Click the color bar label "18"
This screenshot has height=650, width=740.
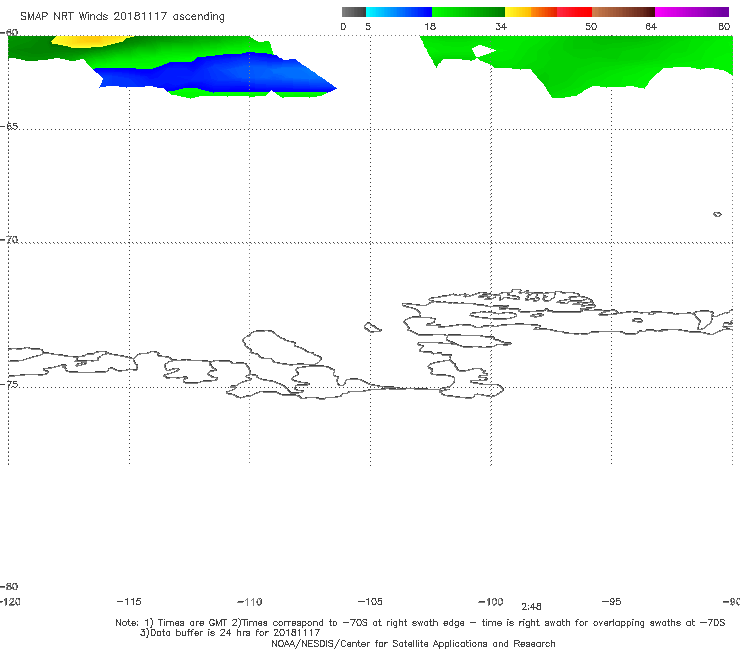tap(430, 27)
